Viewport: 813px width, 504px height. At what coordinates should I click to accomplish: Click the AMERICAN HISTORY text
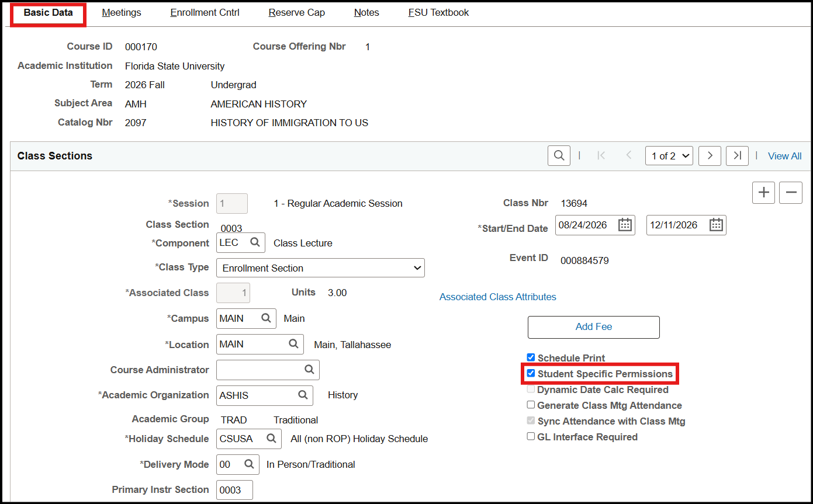(258, 104)
